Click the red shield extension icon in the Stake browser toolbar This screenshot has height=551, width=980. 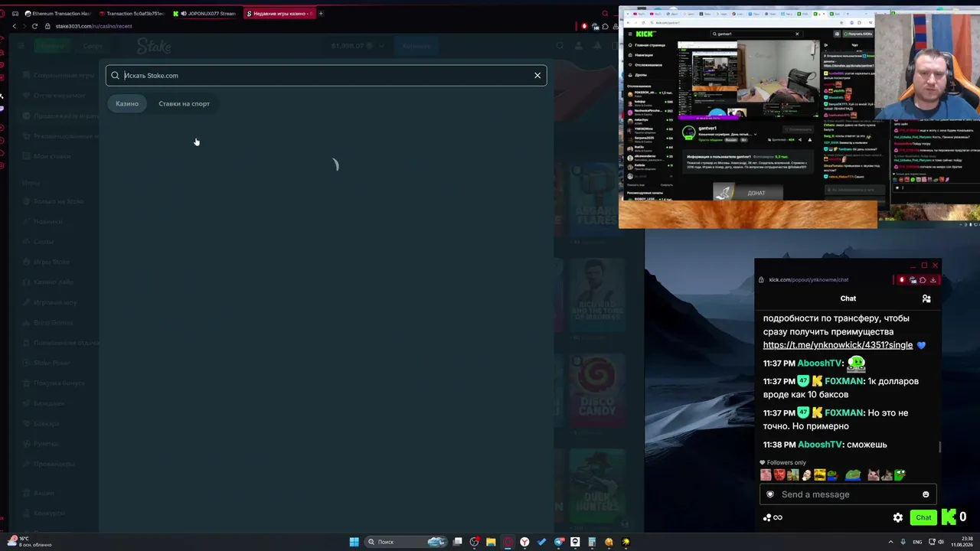584,26
